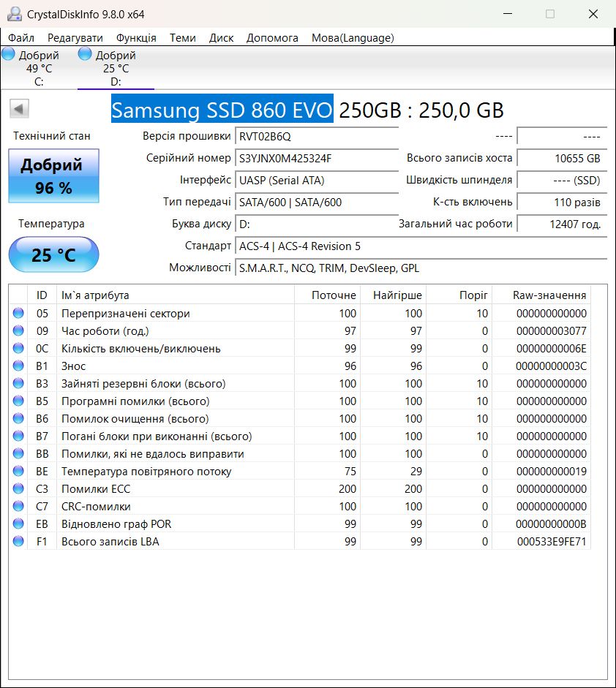Click status icon of attribute B5 row

tap(18, 401)
